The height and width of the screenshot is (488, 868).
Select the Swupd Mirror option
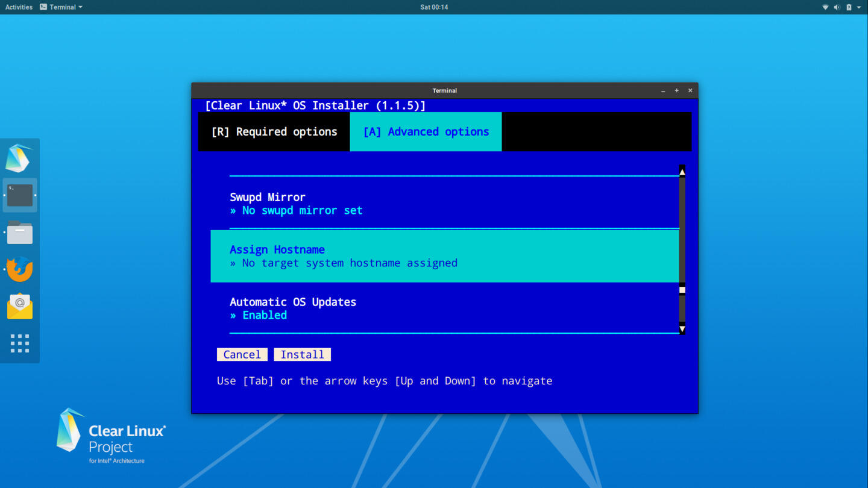point(445,204)
